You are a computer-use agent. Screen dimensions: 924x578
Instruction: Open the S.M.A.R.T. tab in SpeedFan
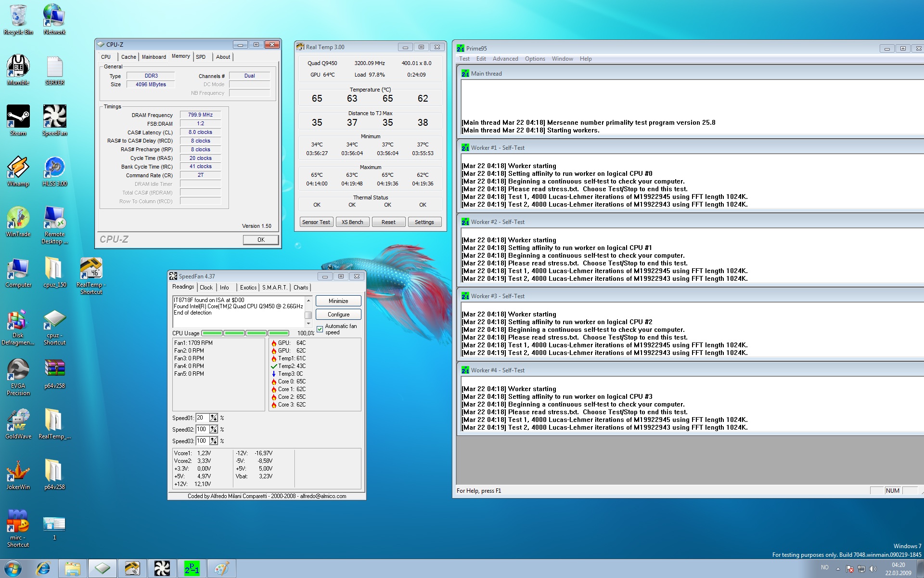click(274, 288)
